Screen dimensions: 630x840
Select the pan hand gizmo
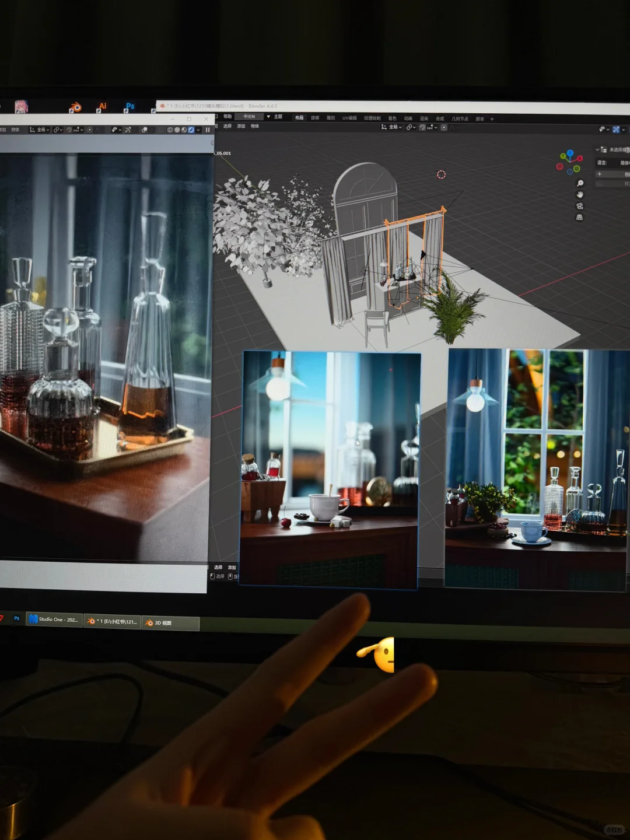tap(580, 194)
